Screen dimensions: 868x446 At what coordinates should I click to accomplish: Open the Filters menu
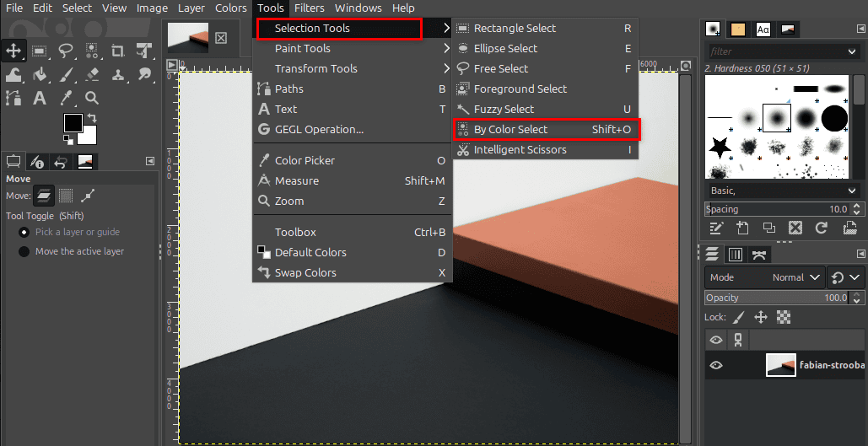point(310,8)
